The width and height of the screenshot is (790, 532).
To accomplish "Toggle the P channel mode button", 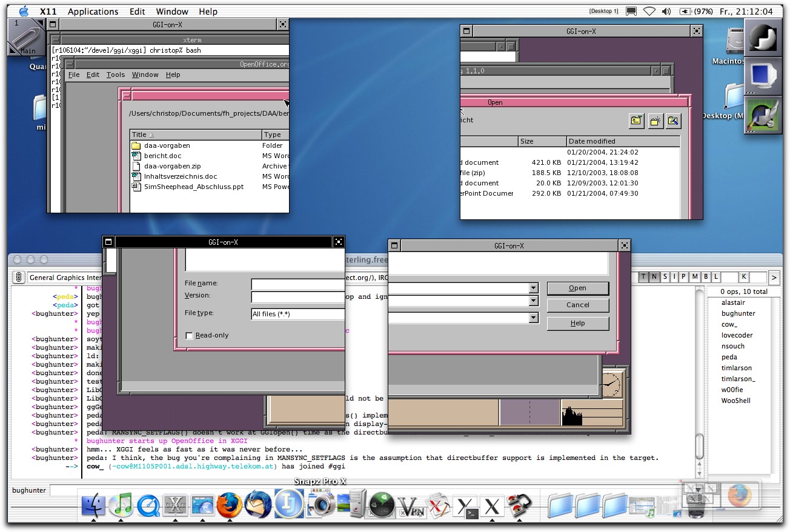I will click(685, 277).
